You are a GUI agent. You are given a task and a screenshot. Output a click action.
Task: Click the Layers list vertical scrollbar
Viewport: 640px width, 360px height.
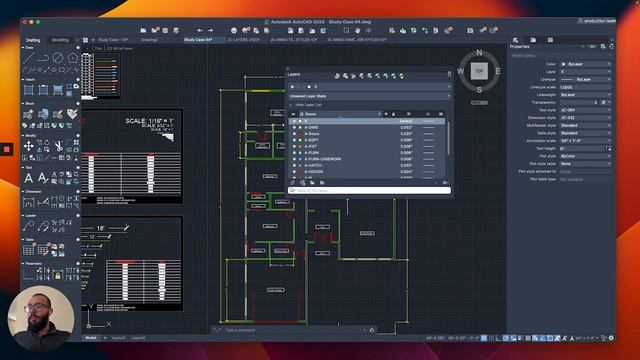pos(448,139)
